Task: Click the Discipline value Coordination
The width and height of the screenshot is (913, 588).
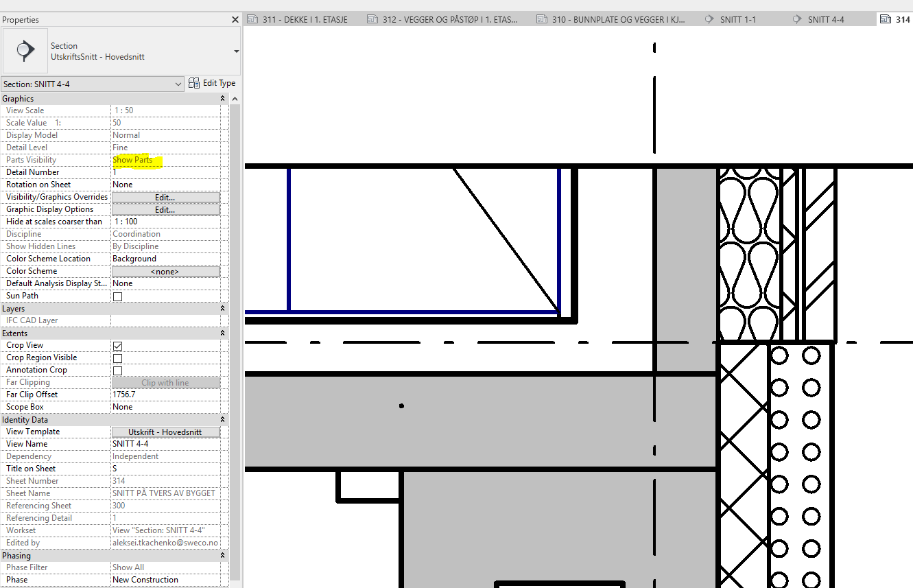Action: tap(165, 234)
